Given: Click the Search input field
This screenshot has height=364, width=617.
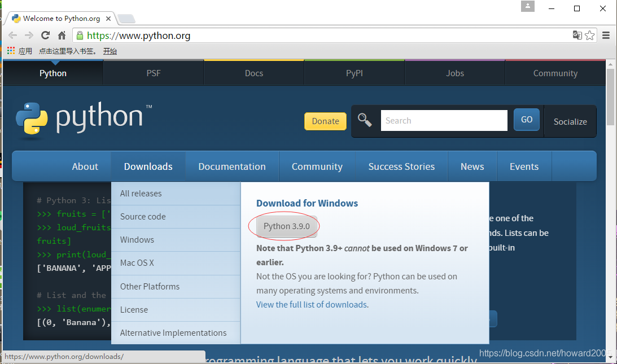Looking at the screenshot, I should (x=444, y=120).
